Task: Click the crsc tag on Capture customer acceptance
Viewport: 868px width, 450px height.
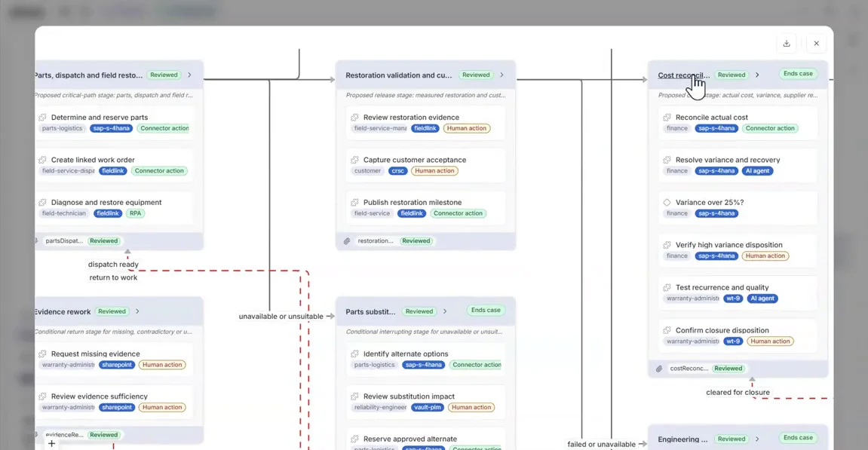Action: click(398, 170)
